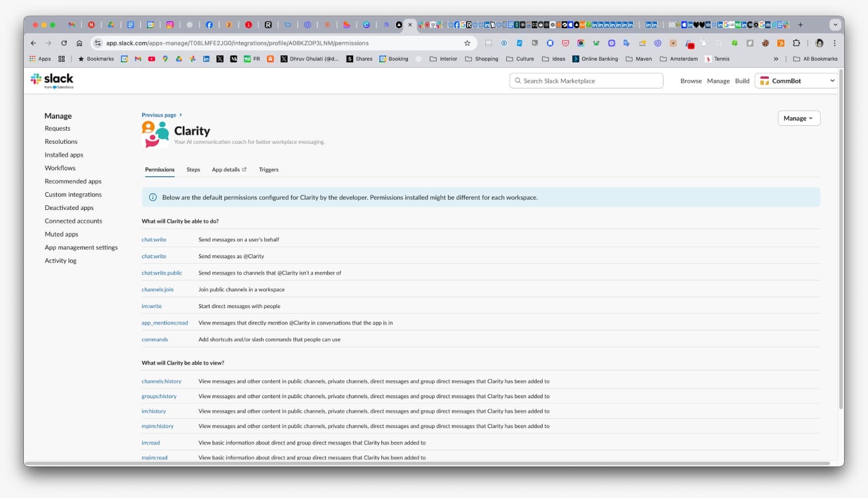Open the chat:write.public permission link
Viewport: 868px width, 498px height.
pyautogui.click(x=162, y=272)
